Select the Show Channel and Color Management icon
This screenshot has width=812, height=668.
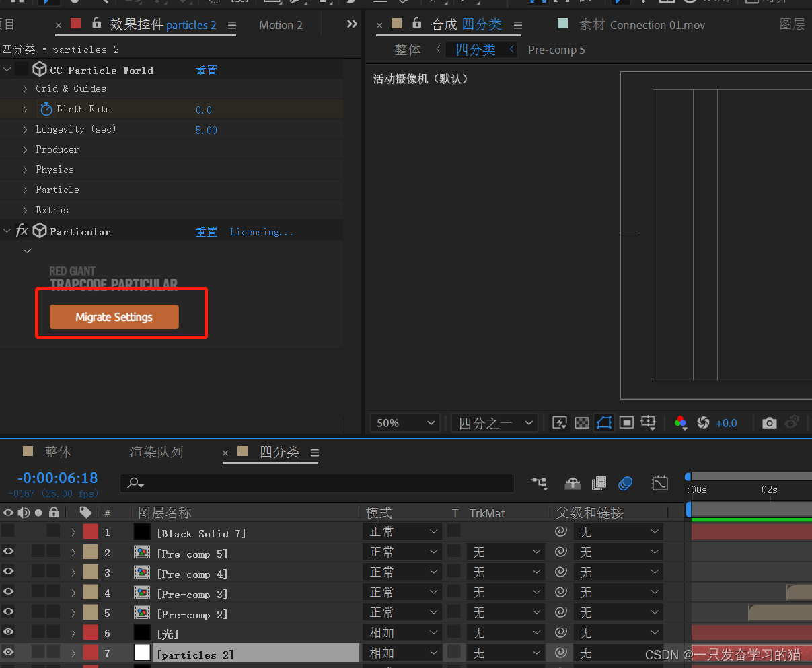click(x=681, y=422)
